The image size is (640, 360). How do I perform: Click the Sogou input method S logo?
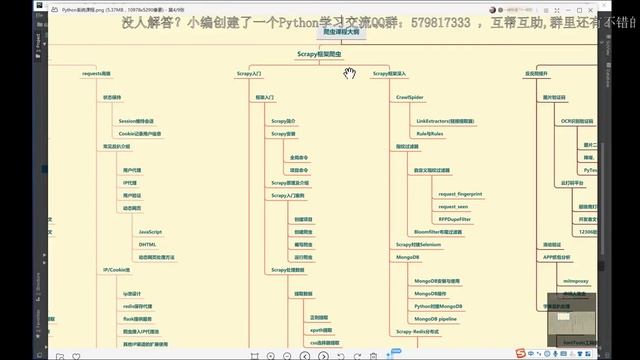point(520,353)
